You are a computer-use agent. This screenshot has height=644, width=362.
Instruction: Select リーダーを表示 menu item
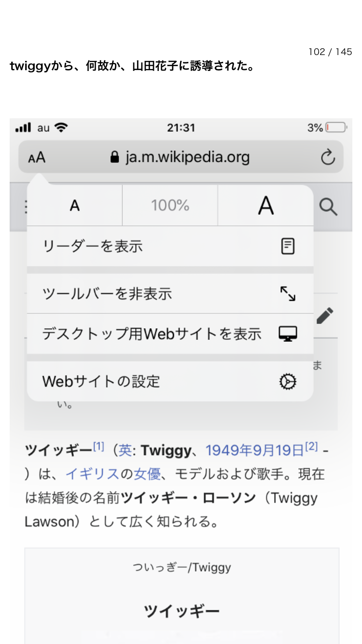coord(93,246)
